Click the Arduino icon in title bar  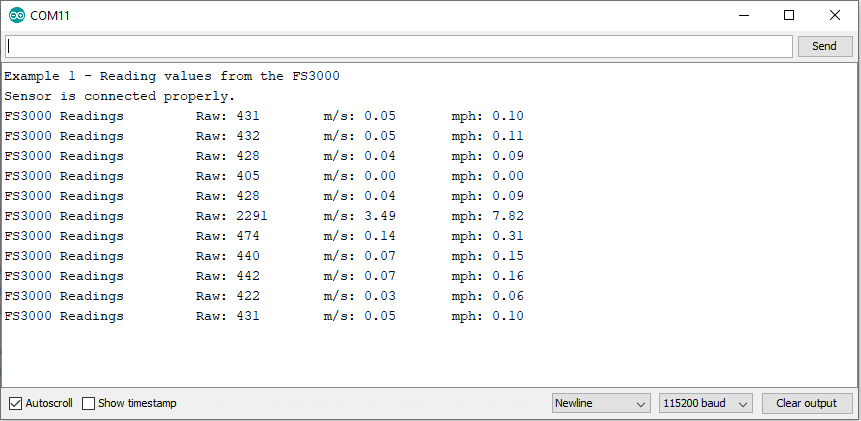[x=17, y=16]
